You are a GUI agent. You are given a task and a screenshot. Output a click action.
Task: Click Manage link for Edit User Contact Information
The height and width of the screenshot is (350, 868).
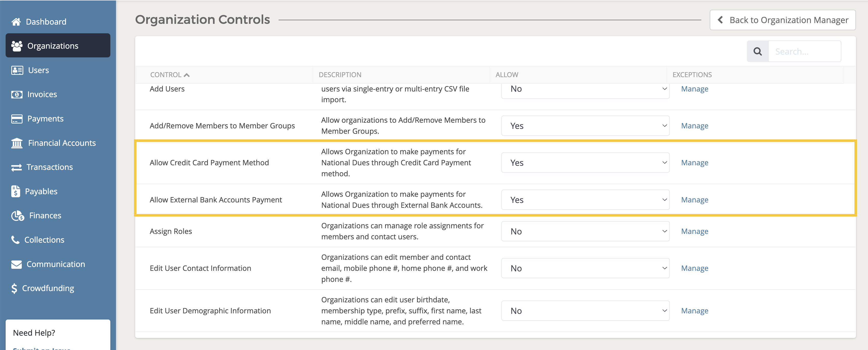694,268
